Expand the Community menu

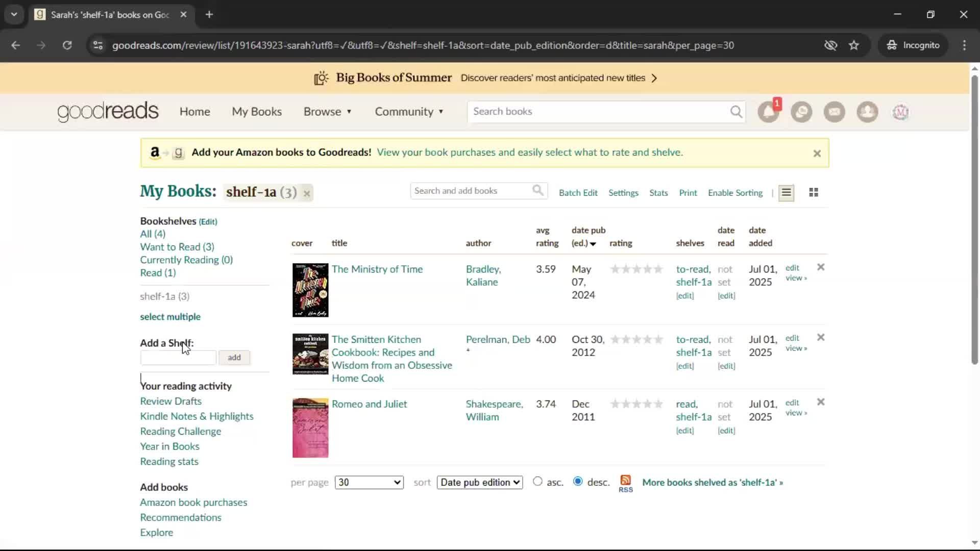coord(409,112)
